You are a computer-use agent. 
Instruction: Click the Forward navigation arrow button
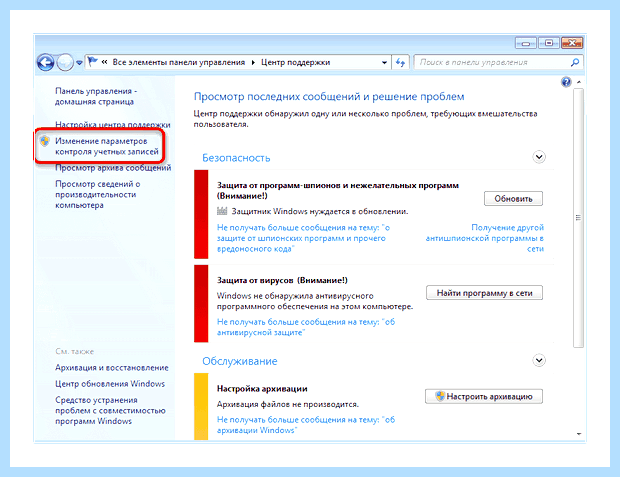click(65, 62)
